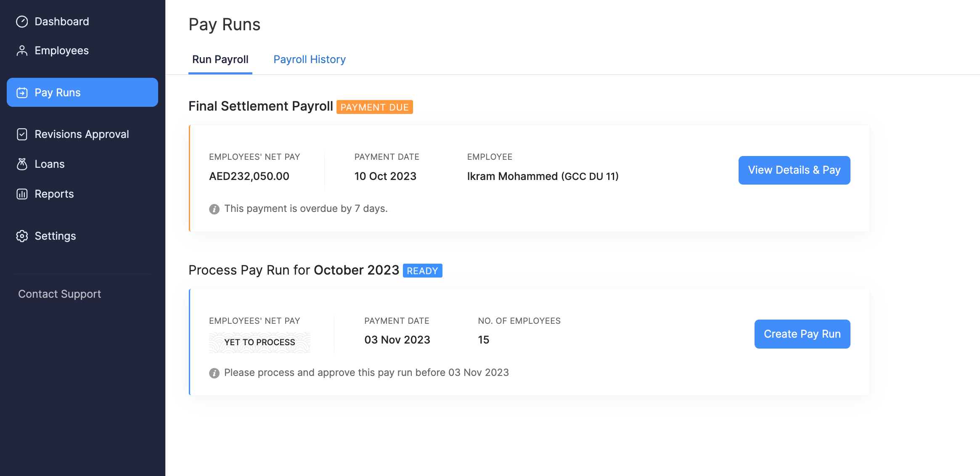Click employee name Ikram Mohammed
980x476 pixels.
(543, 176)
